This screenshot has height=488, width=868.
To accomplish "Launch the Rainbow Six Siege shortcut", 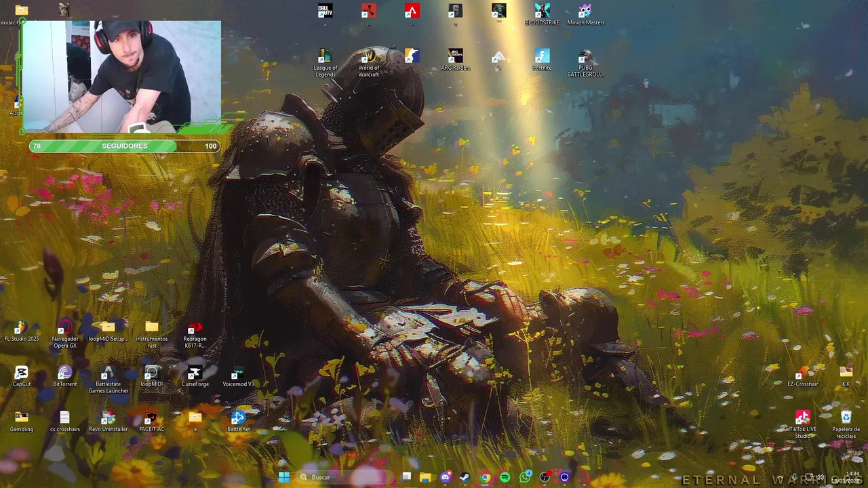I will [x=455, y=11].
